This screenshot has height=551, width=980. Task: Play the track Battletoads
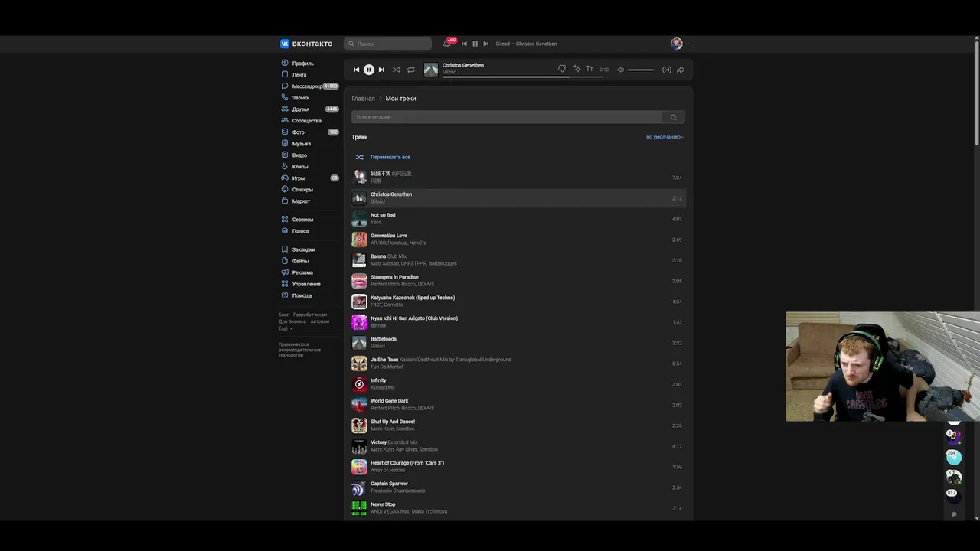click(x=518, y=343)
